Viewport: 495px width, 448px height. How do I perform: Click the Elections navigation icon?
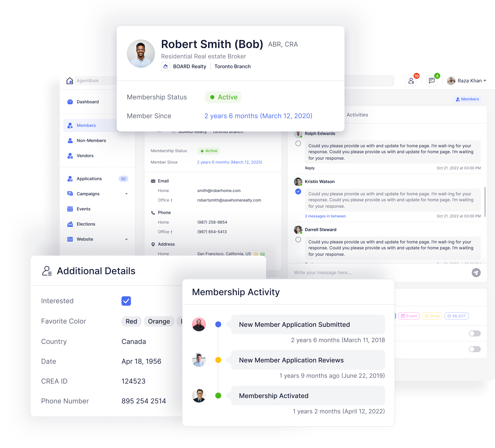(x=70, y=224)
